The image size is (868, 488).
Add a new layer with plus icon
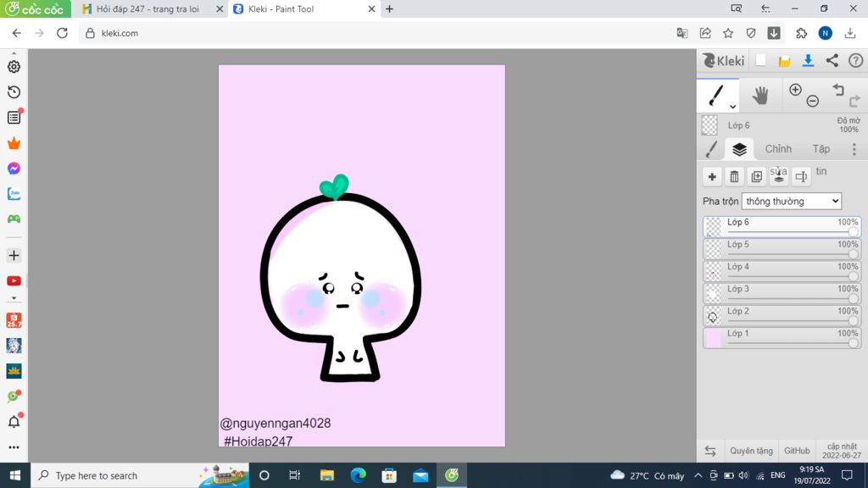(x=712, y=176)
